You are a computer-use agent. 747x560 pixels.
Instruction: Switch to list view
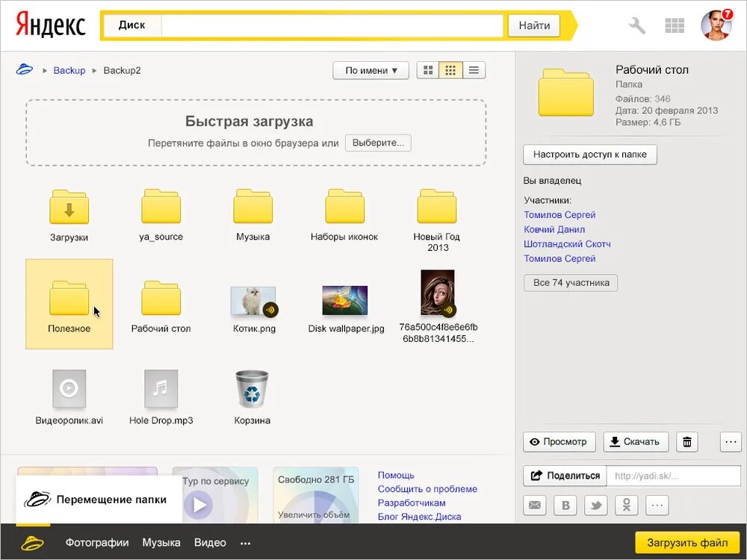pyautogui.click(x=474, y=70)
